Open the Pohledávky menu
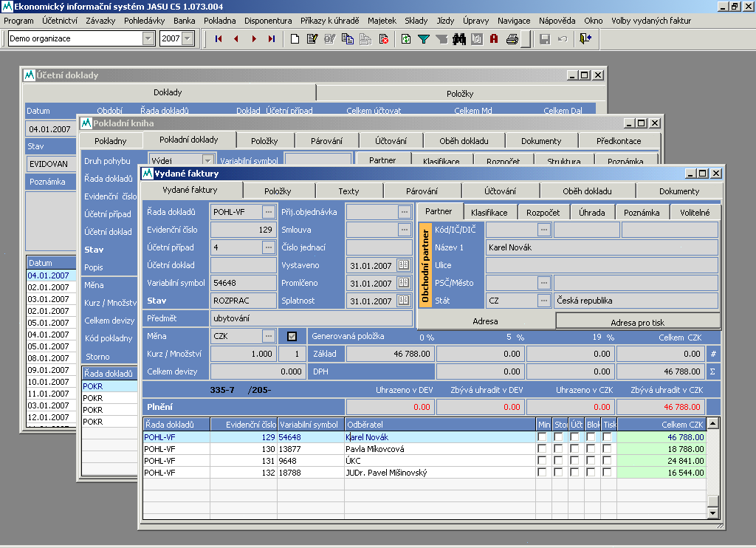Image resolution: width=756 pixels, height=548 pixels. pos(145,21)
